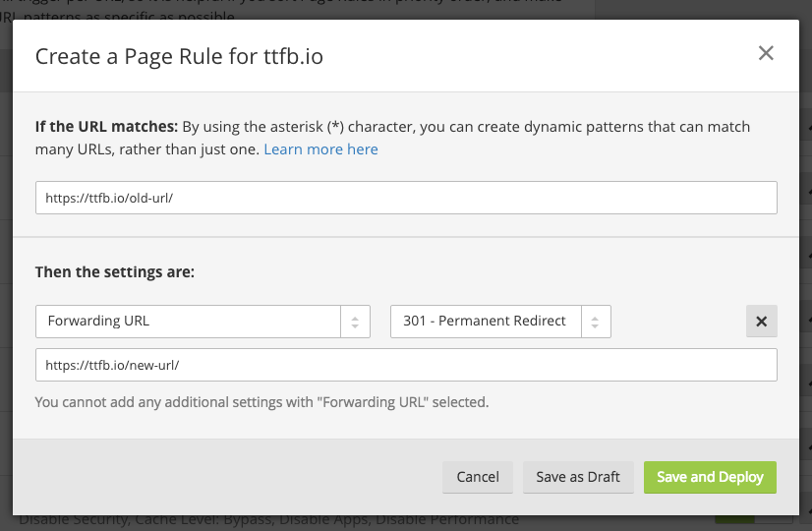Viewport: 812px width, 531px height.
Task: Click Save as Draft
Action: [578, 477]
